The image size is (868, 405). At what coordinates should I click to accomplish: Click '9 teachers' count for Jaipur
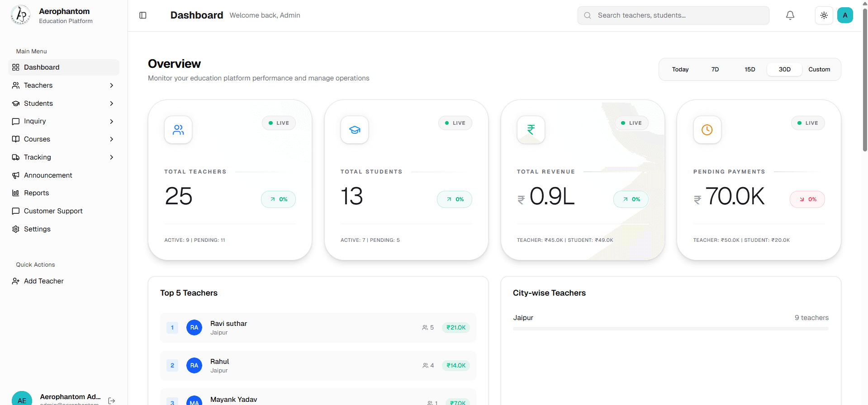[811, 318]
